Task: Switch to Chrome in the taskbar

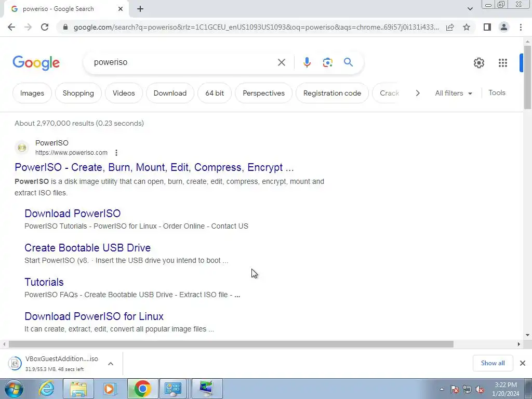Action: [x=142, y=389]
